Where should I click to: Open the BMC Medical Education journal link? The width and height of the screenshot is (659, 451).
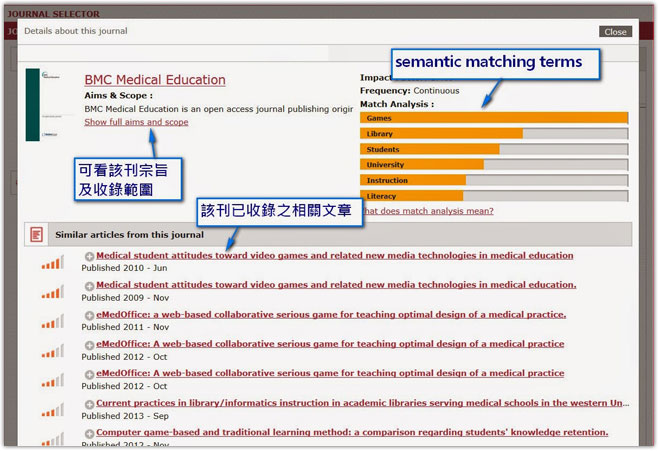pyautogui.click(x=155, y=80)
